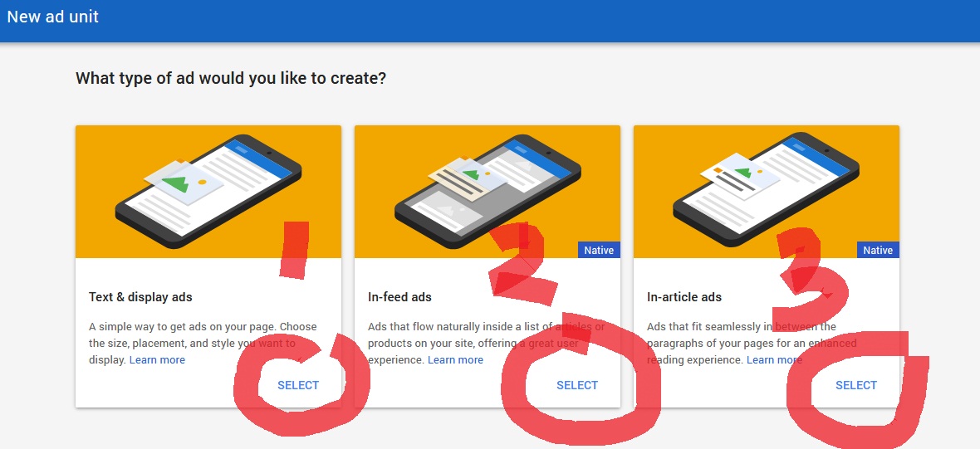Click the 'In-article ads' card title
This screenshot has width=980, height=449.
pyautogui.click(x=684, y=297)
